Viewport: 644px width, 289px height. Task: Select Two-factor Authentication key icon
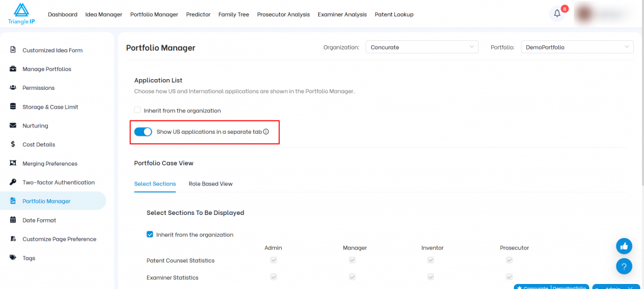[13, 182]
